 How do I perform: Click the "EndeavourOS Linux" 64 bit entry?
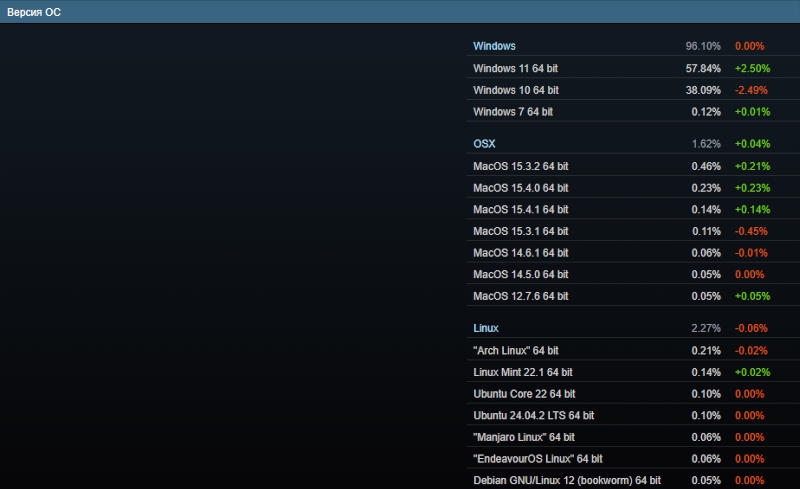pos(537,459)
